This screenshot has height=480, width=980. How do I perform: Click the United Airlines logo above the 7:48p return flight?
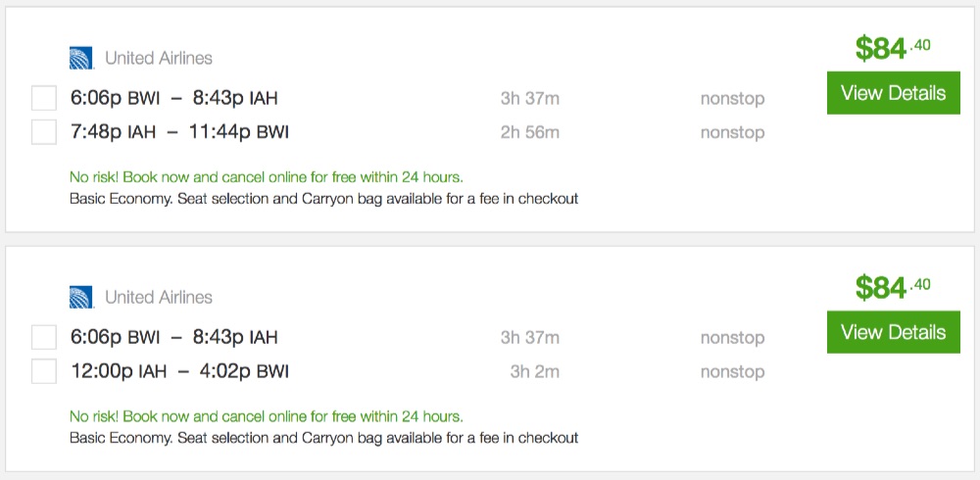tap(81, 58)
